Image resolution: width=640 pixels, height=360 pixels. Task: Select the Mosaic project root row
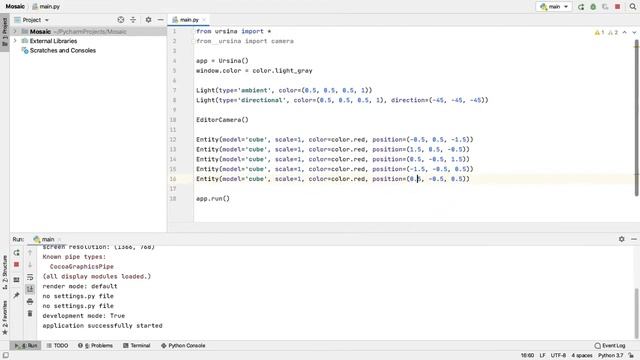click(x=88, y=31)
